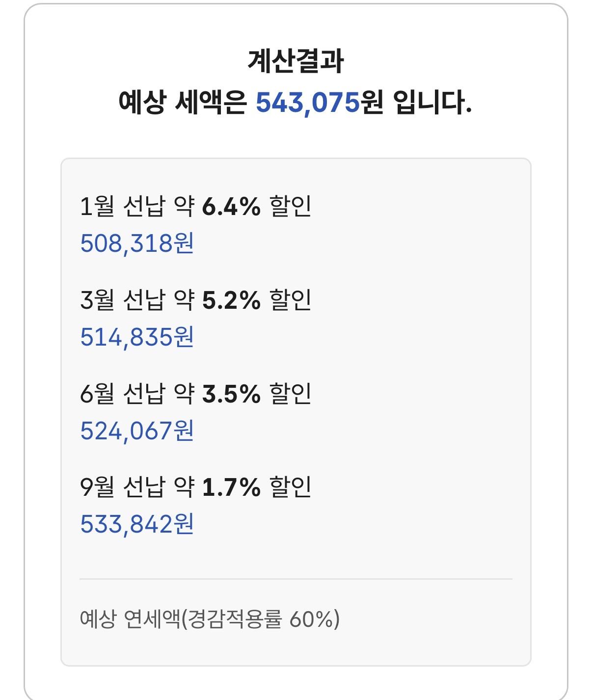Click the divider line above 예상 연세액
This screenshot has width=592, height=700.
tap(296, 579)
